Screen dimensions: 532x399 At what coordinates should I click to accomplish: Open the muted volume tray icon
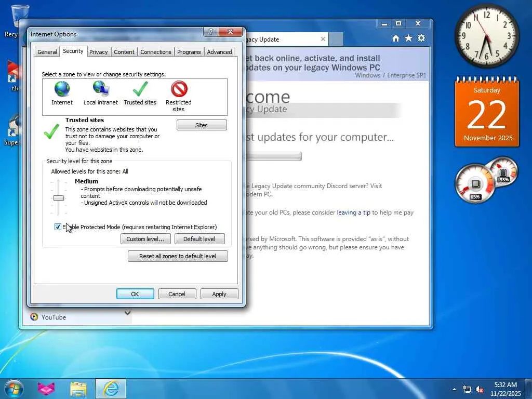pyautogui.click(x=480, y=390)
